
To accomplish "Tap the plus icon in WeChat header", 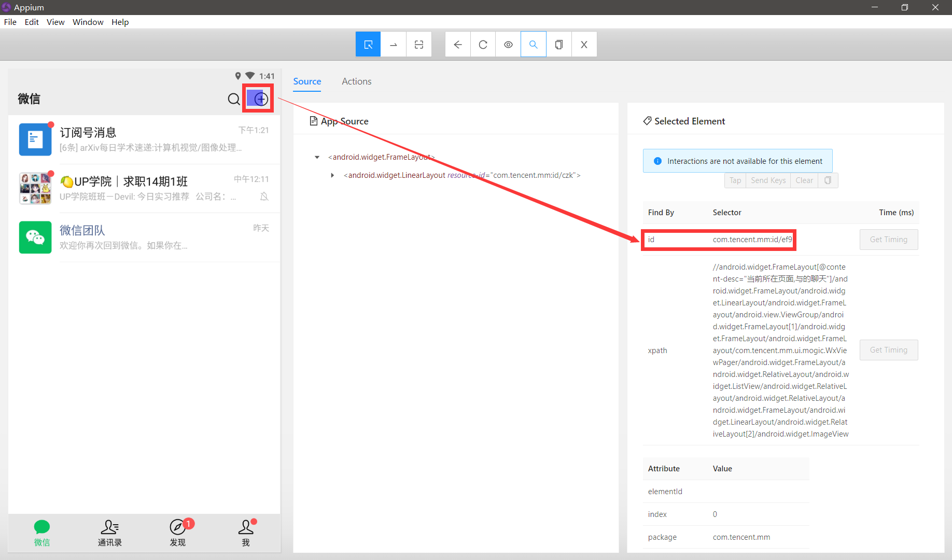I will (261, 99).
